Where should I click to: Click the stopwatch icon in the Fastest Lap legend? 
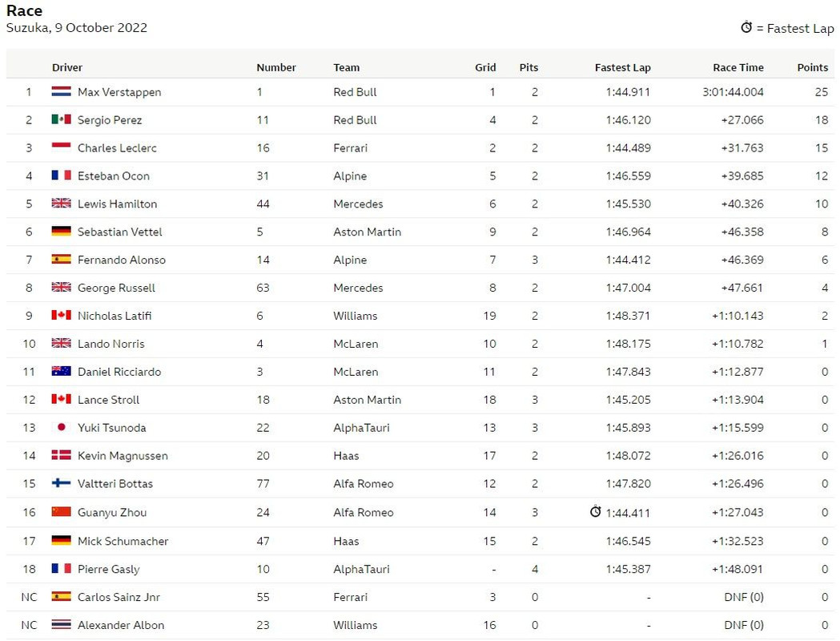point(746,27)
